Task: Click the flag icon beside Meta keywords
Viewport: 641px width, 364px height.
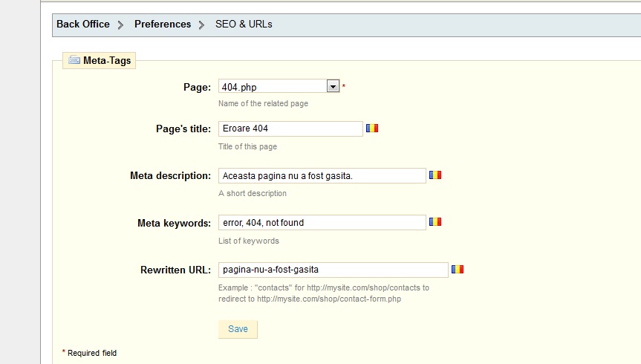Action: pos(435,221)
